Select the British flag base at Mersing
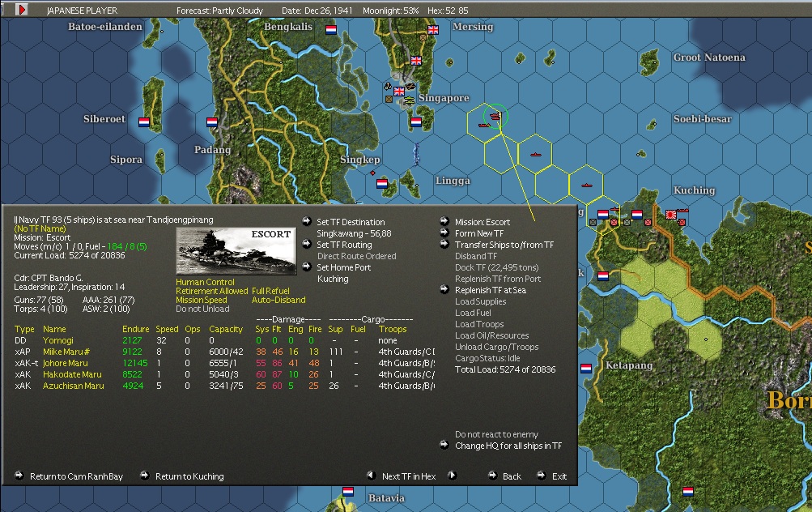The image size is (812, 512). tap(433, 30)
